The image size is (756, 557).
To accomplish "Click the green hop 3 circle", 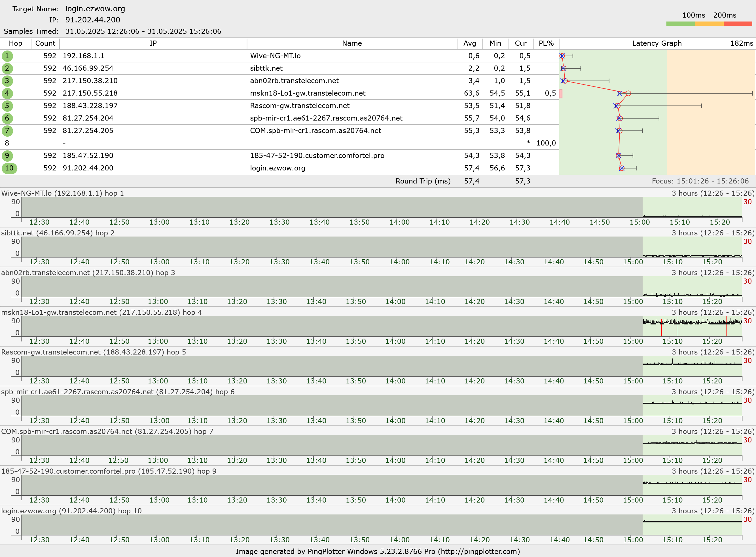I will coord(7,81).
